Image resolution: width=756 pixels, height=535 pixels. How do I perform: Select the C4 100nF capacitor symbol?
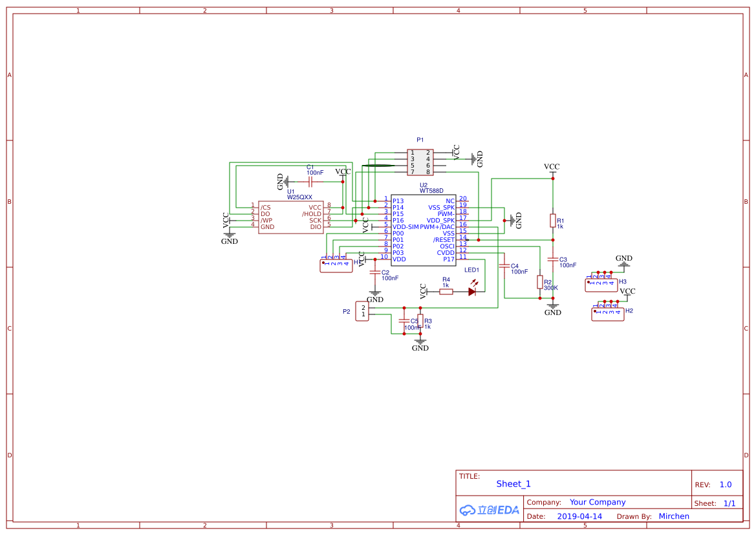click(x=504, y=266)
